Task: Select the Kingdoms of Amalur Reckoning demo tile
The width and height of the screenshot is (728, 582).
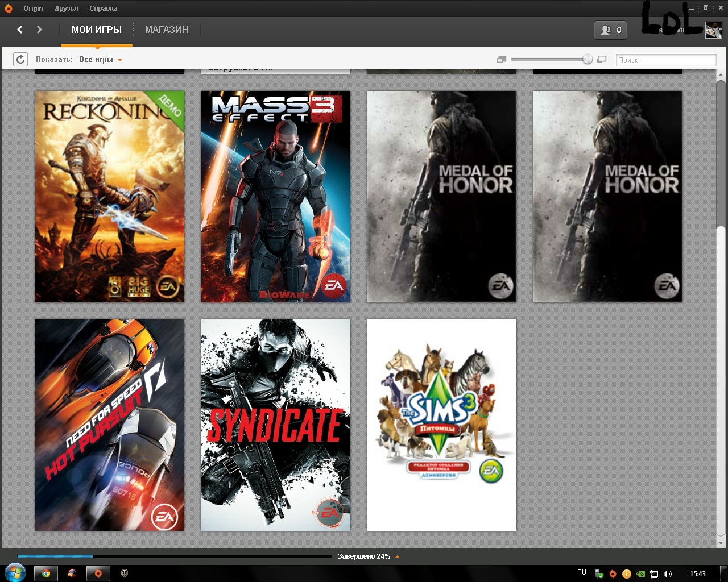Action: (x=110, y=196)
